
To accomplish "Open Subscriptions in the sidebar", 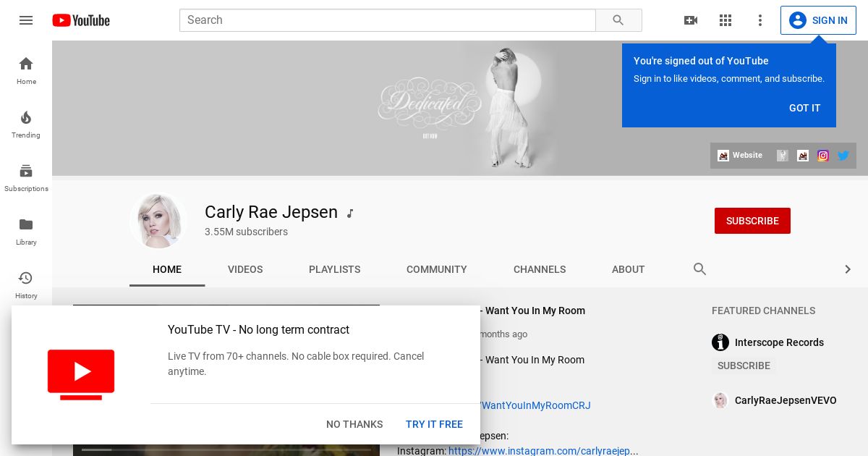I will (26, 177).
